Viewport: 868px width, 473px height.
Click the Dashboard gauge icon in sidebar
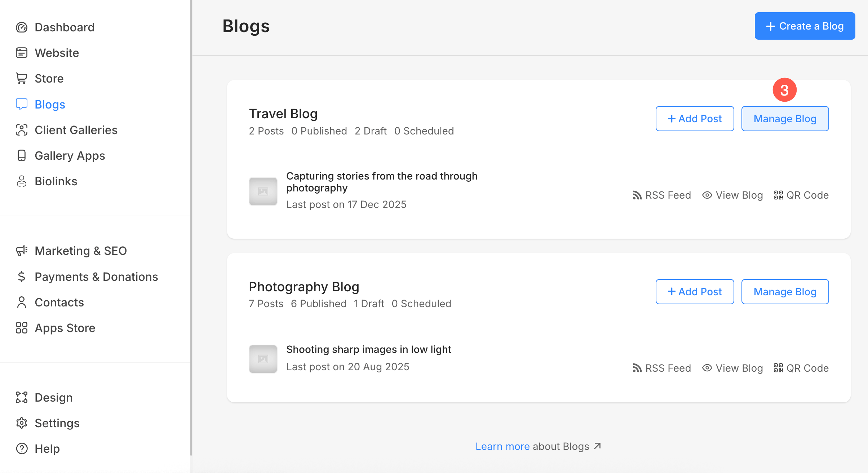click(x=22, y=27)
